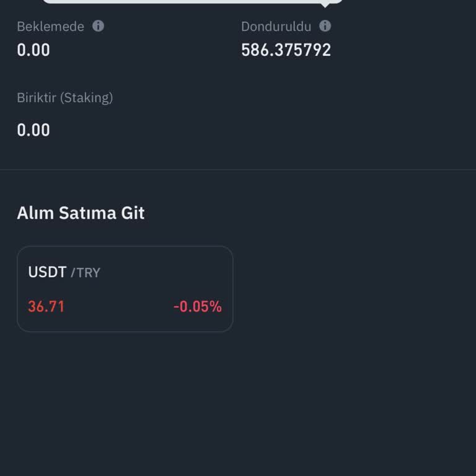Tap empty space right of the USDT/TRY card
The width and height of the screenshot is (476, 476).
[x=353, y=289]
